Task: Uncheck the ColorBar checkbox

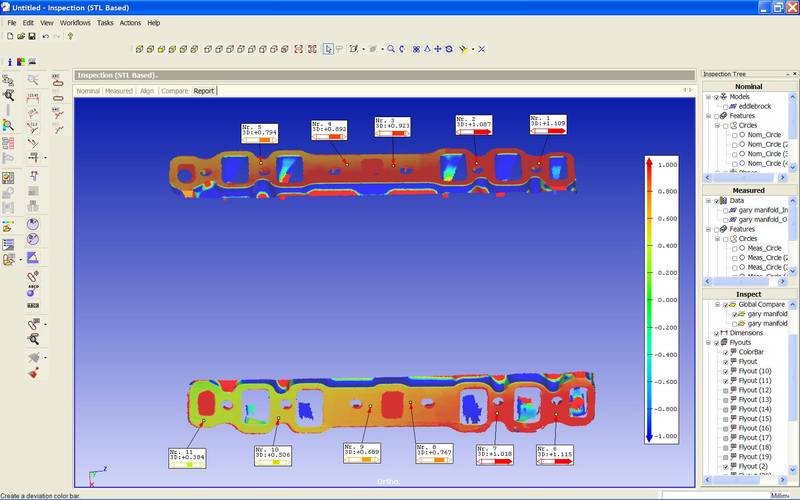Action: [726, 352]
